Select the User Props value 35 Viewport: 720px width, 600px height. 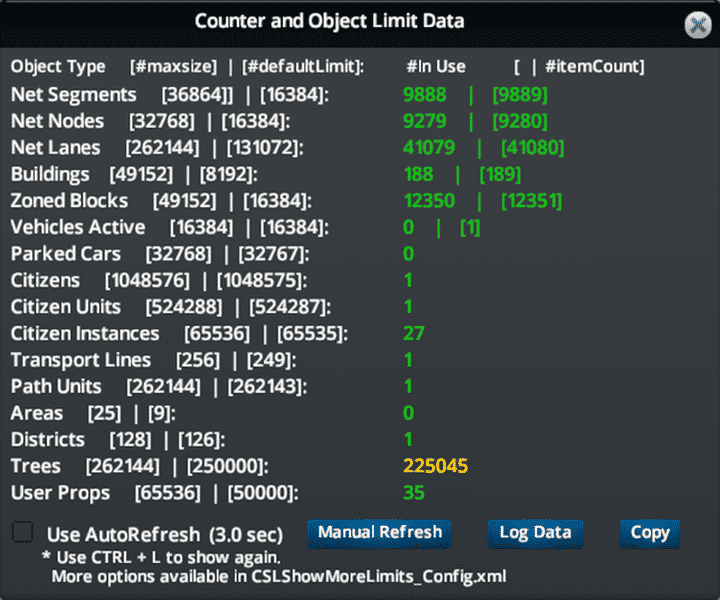414,492
